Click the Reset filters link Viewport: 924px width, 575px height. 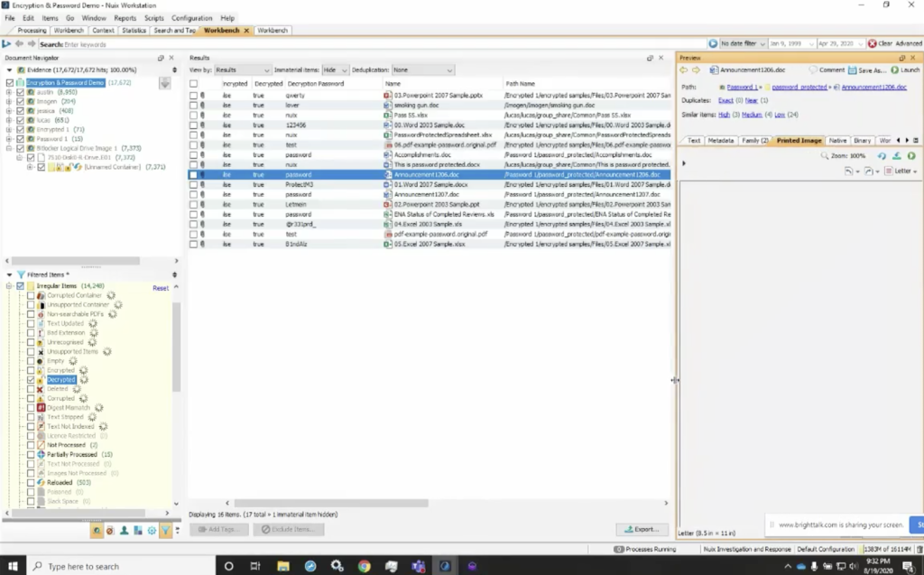pyautogui.click(x=161, y=288)
